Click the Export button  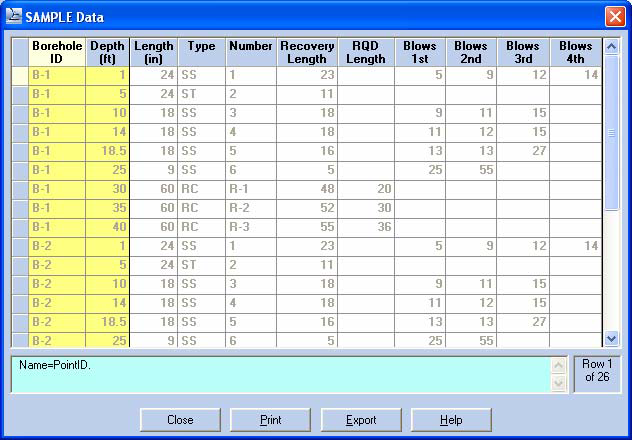coord(361,420)
